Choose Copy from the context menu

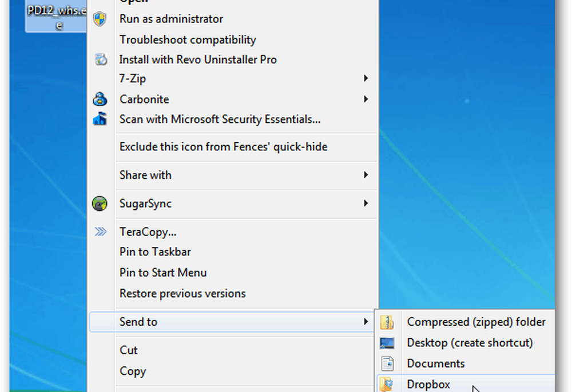[232, 371]
